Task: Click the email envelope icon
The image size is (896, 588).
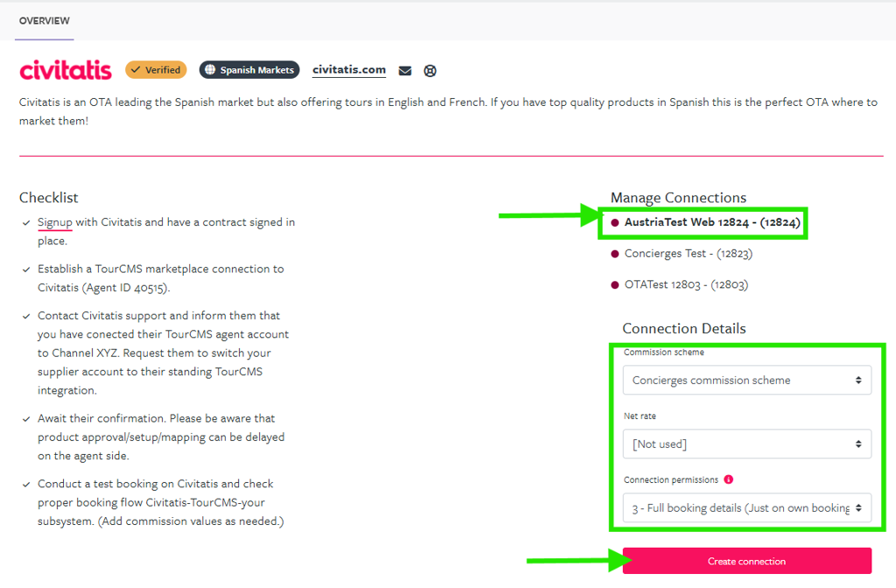Action: (405, 71)
